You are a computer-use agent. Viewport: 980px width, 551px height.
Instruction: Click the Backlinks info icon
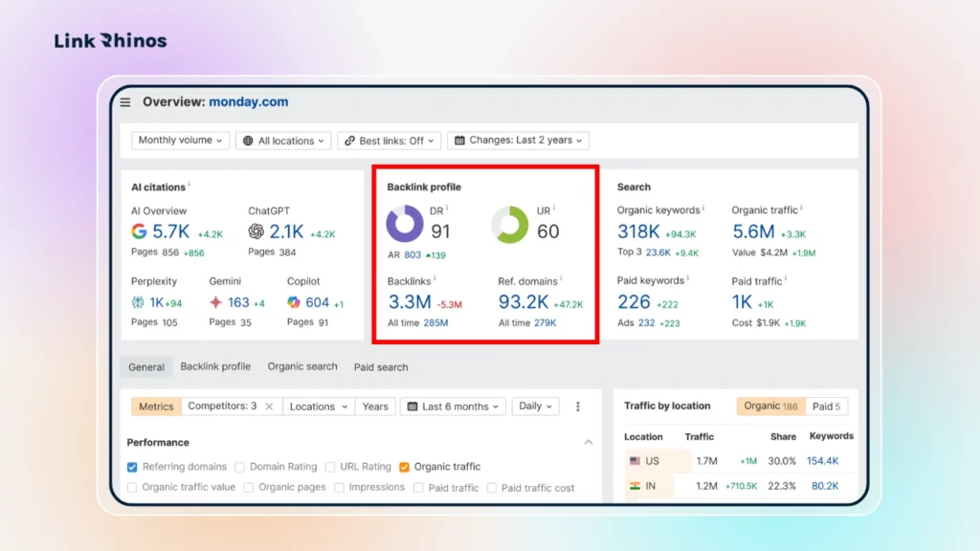(x=435, y=279)
